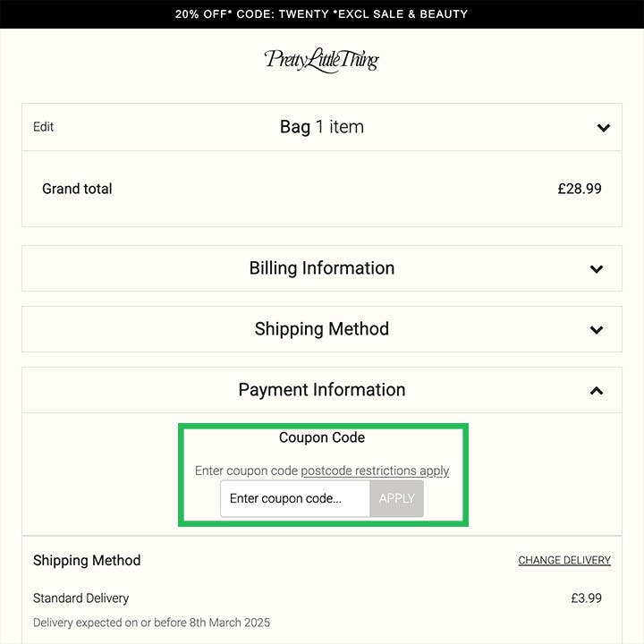Click the Coupon Code heading
This screenshot has width=644, height=644.
321,437
